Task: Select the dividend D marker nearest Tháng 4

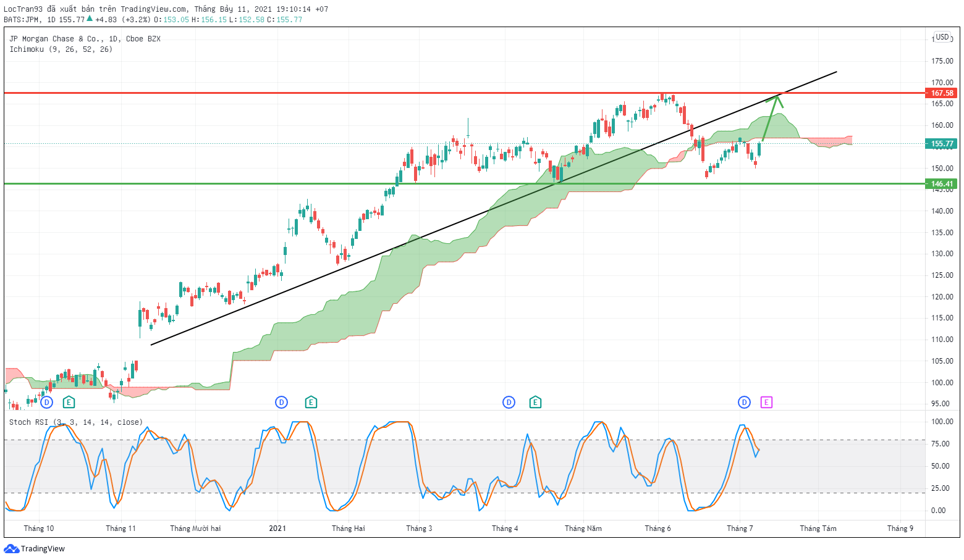Action: coord(509,403)
